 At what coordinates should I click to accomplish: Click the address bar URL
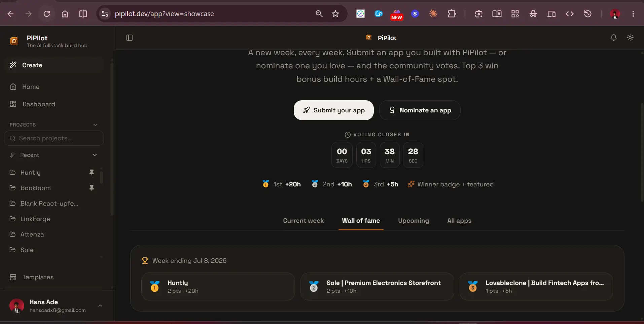[164, 14]
